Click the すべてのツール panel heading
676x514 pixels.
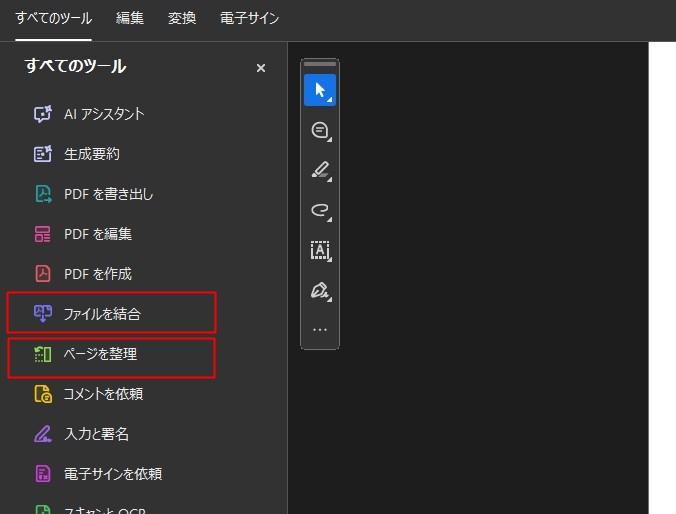click(75, 66)
